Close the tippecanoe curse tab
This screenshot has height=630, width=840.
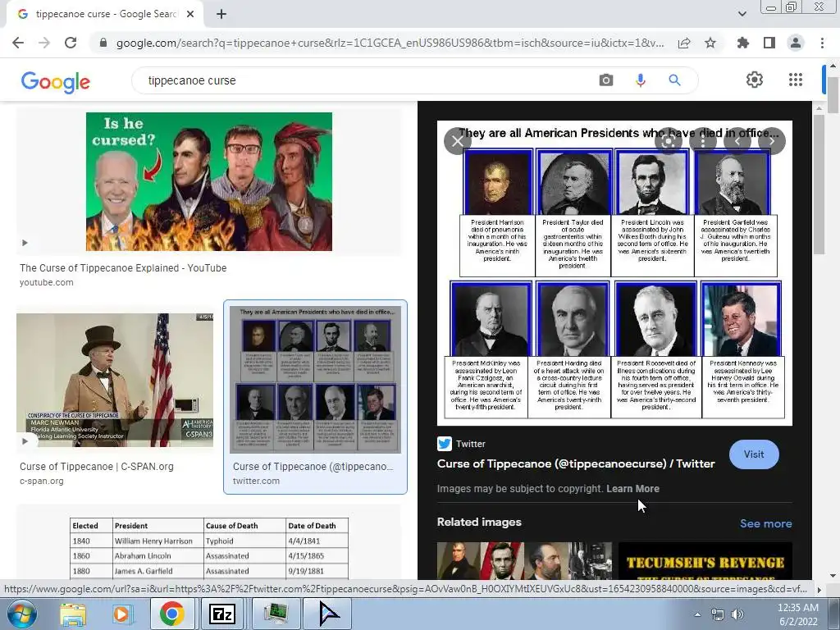point(190,15)
